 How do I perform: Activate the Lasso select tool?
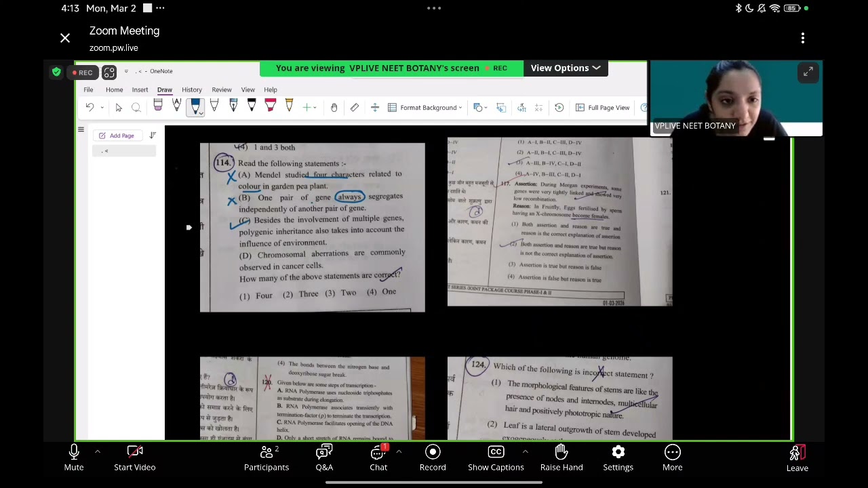[x=136, y=107]
